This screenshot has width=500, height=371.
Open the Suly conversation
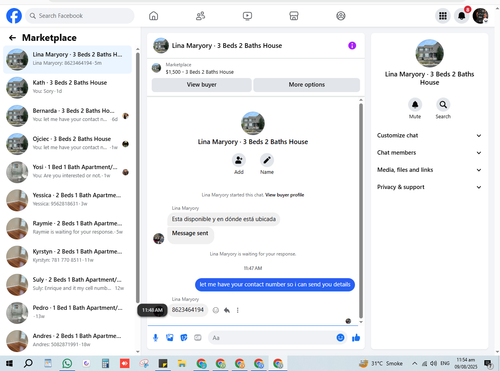[67, 285]
